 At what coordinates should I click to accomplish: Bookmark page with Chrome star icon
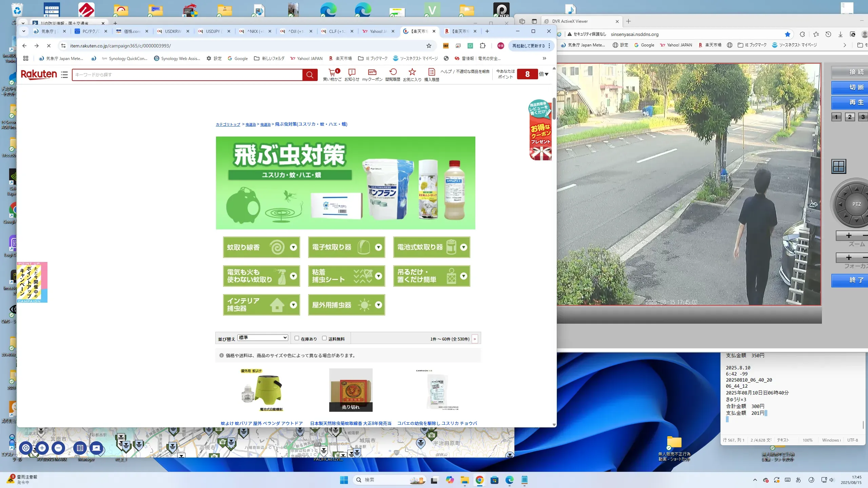(x=429, y=46)
